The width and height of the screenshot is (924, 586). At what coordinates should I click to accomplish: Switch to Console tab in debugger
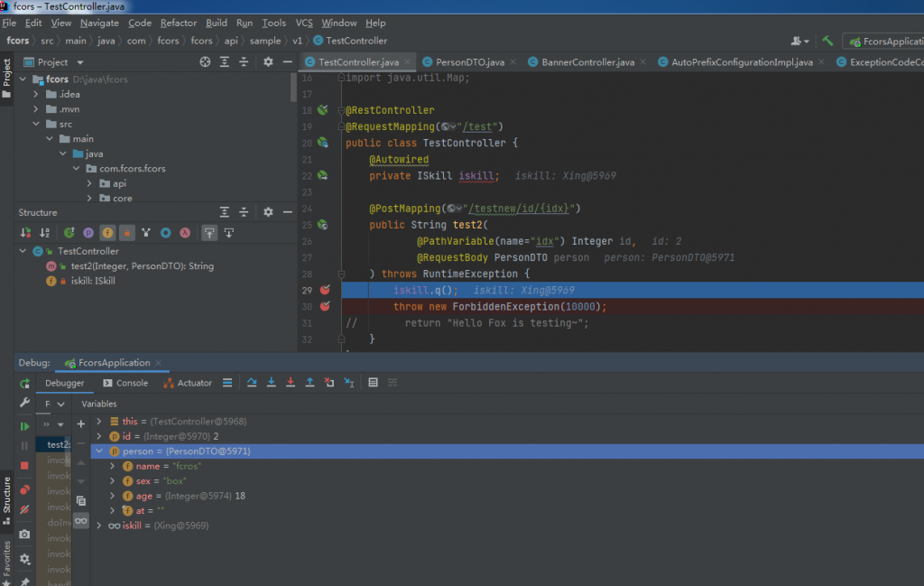click(125, 383)
